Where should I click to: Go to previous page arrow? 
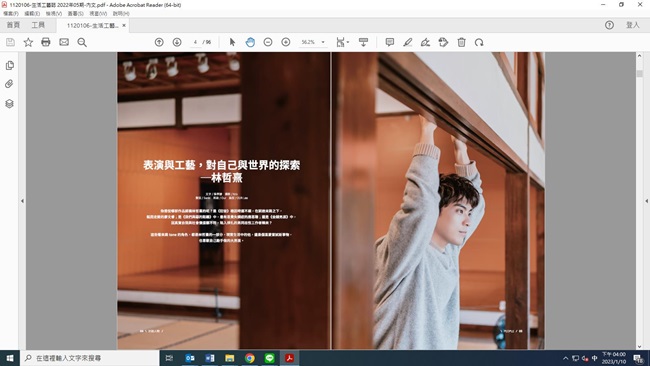tap(159, 42)
